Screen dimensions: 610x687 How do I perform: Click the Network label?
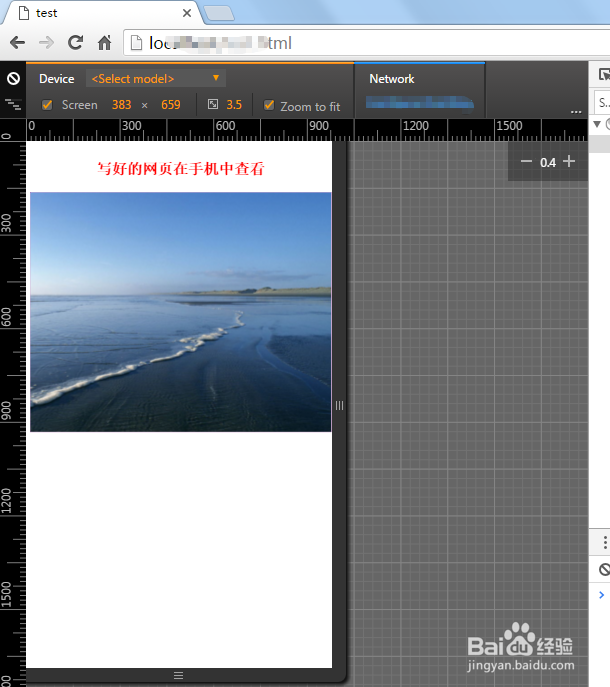(x=391, y=79)
